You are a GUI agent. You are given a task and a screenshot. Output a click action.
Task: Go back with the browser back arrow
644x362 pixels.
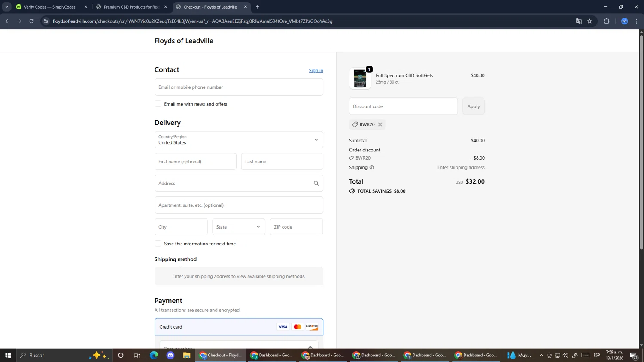coord(7,21)
